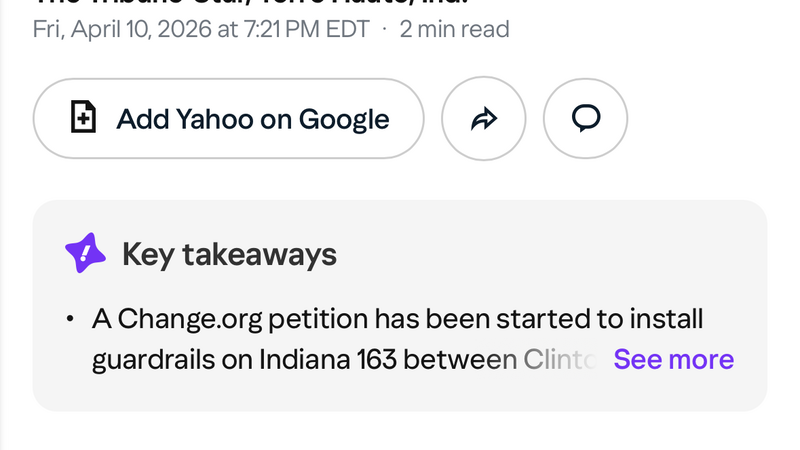Click the 2 min read label
Screen dimensions: 800x450
point(454,29)
